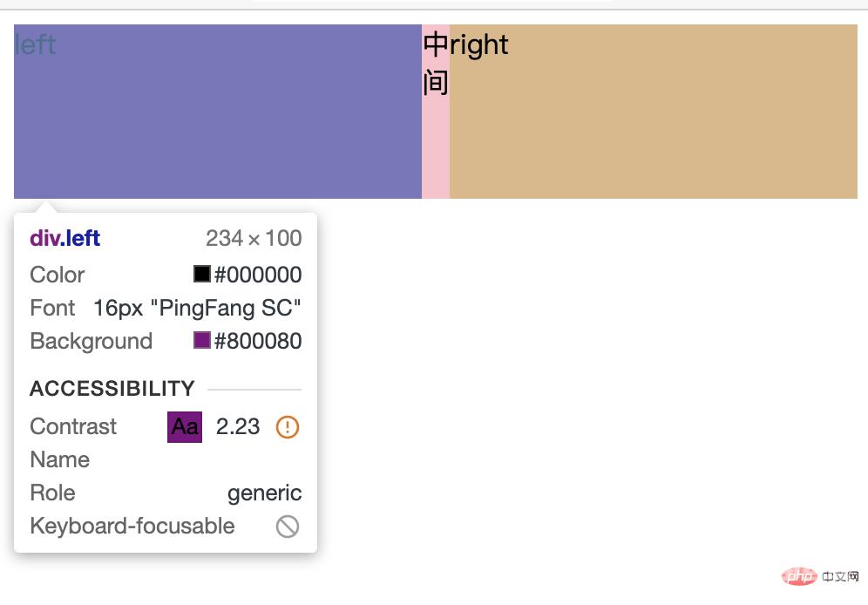Click the 234 × 100 dimensions text

pos(254,238)
